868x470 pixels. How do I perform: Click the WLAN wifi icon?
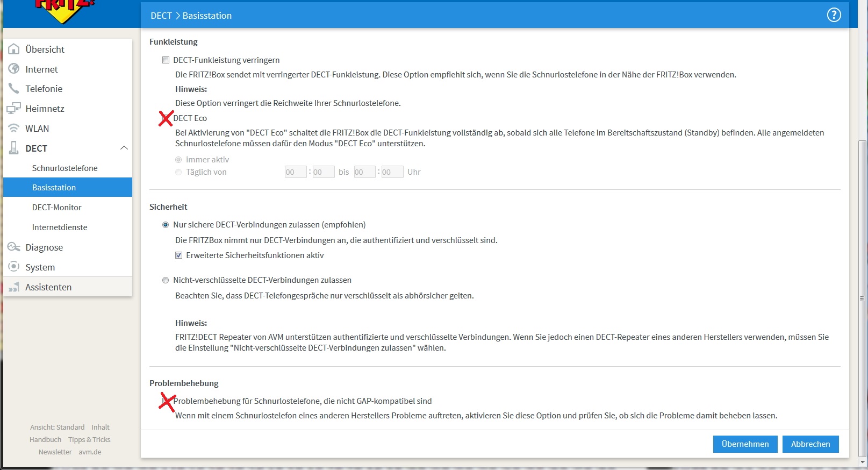tap(14, 129)
